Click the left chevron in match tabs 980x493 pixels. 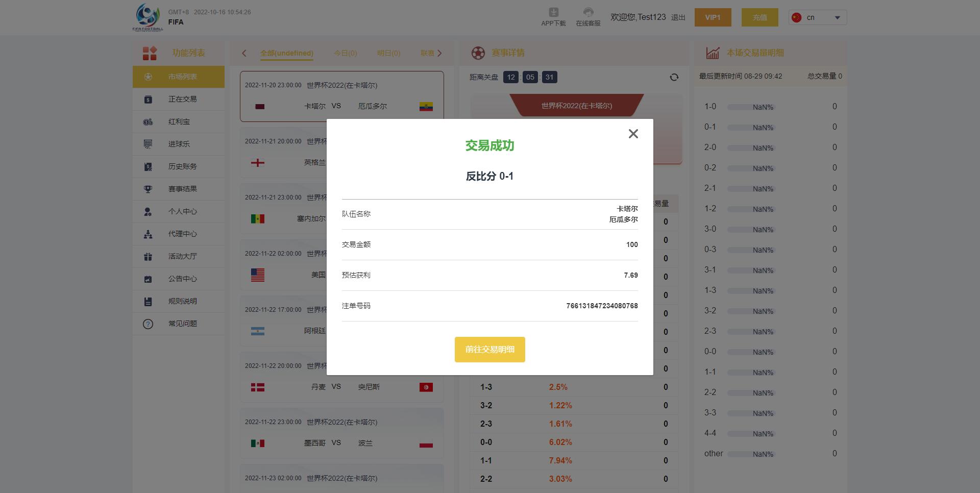tap(244, 53)
